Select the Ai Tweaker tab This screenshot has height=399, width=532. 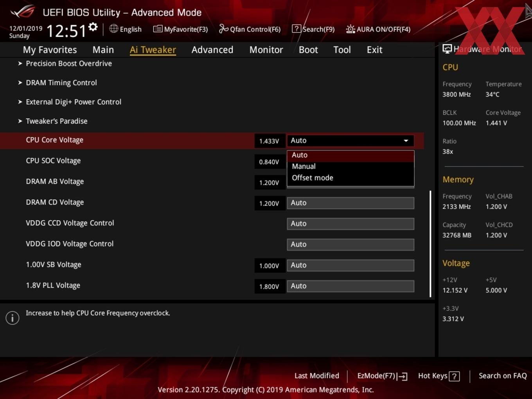(153, 50)
